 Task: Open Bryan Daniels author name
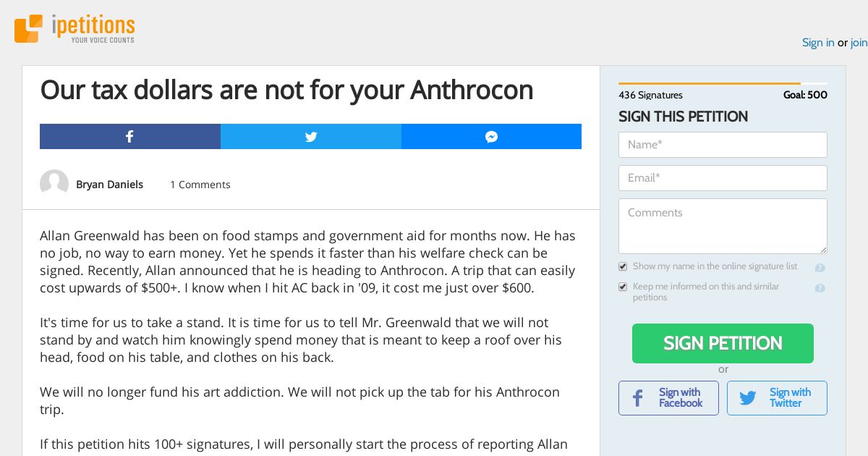(x=110, y=185)
